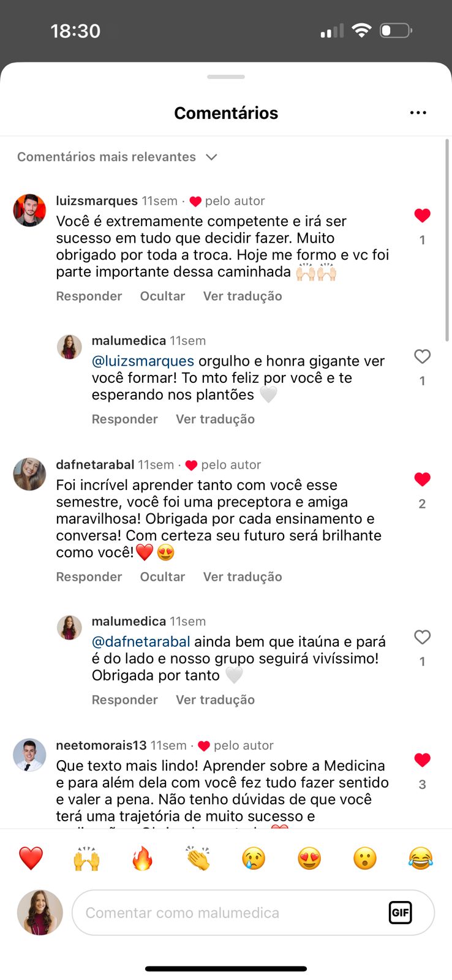Screen dimensions: 452x980
Task: Send the fire quick reaction emoji
Action: click(x=142, y=858)
